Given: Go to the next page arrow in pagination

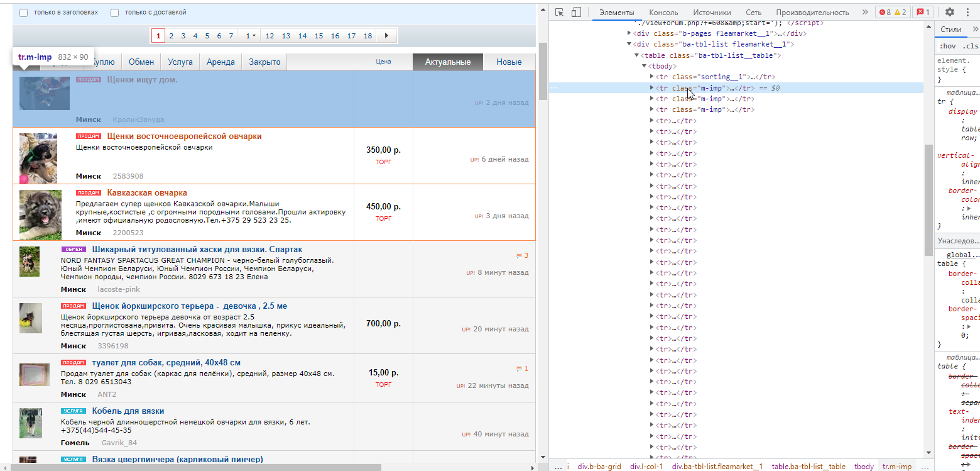Looking at the screenshot, I should point(386,36).
